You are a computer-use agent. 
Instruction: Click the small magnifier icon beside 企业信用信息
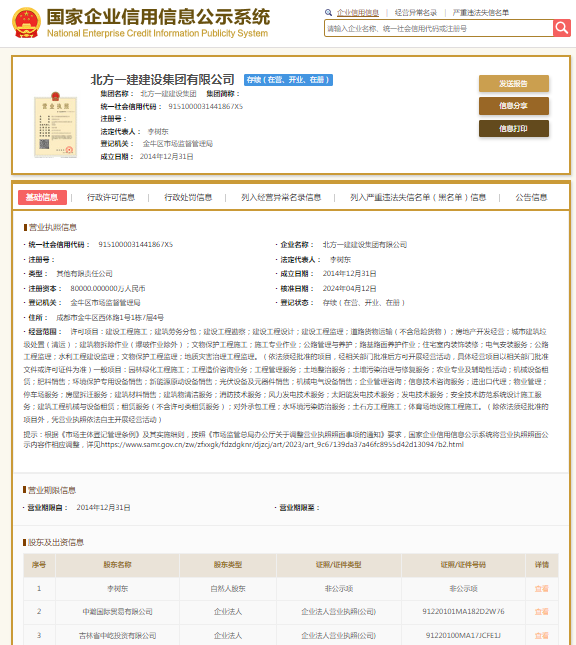[x=328, y=13]
